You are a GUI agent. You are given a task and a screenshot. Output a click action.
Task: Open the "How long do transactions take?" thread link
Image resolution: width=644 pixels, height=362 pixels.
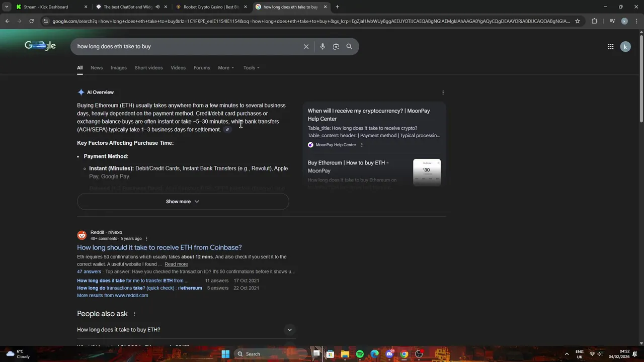point(139,288)
